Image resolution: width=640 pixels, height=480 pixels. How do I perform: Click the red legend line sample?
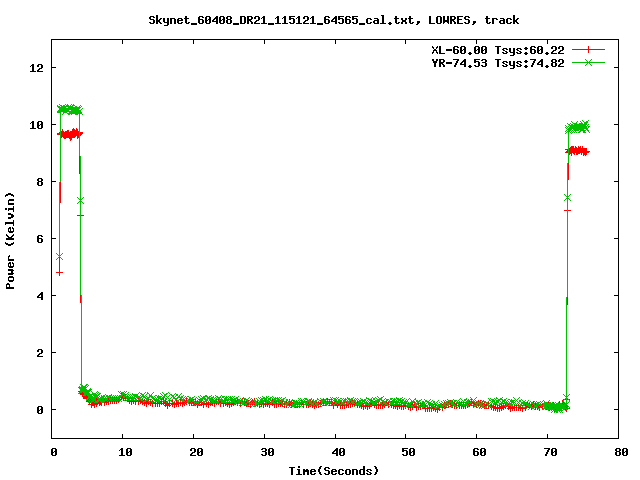tap(588, 50)
